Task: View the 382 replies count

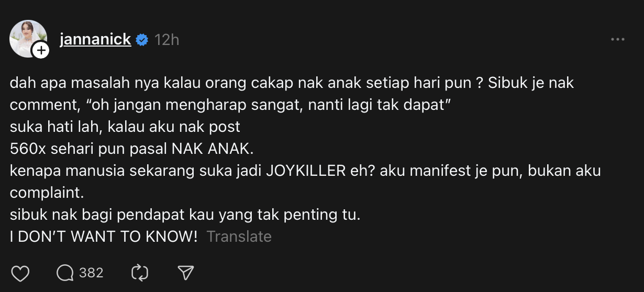Action: (91, 273)
